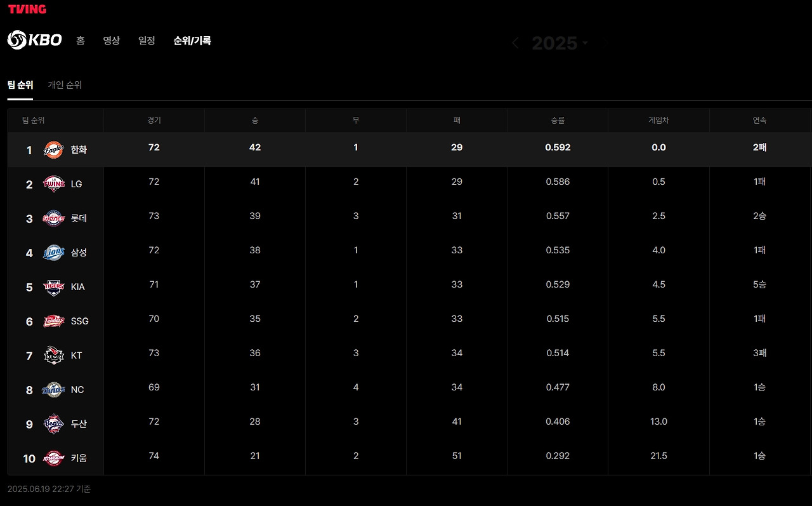Open the NC Dinos team logo
The width and height of the screenshot is (812, 506).
tap(53, 390)
